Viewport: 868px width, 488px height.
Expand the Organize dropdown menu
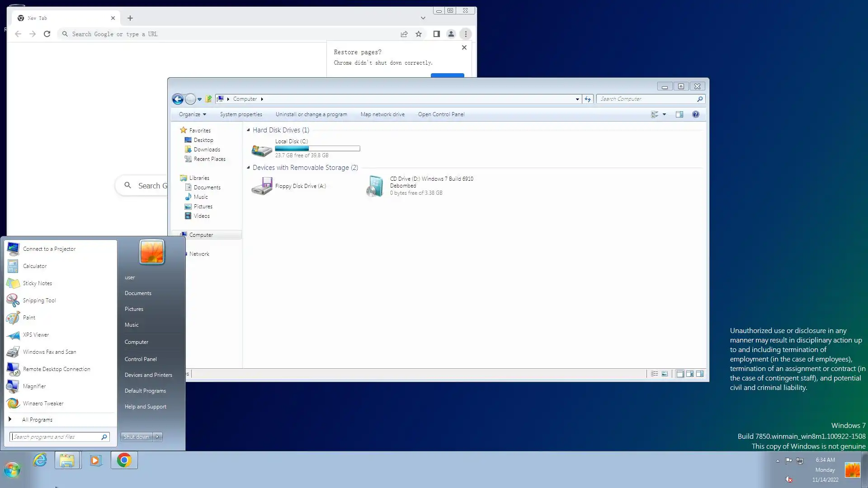pos(192,114)
